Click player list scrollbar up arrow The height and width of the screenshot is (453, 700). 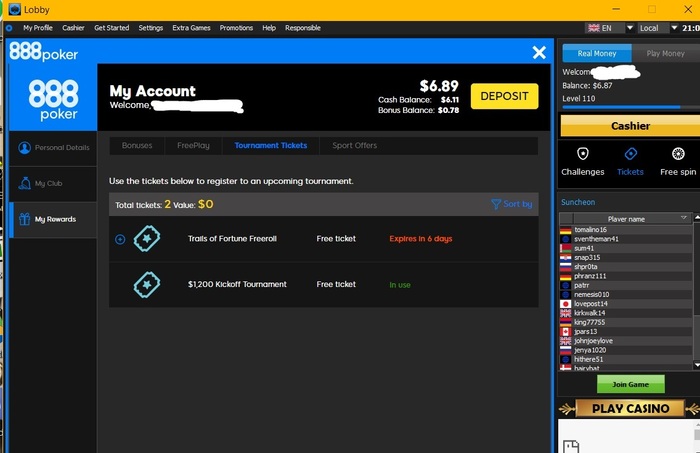click(x=696, y=218)
